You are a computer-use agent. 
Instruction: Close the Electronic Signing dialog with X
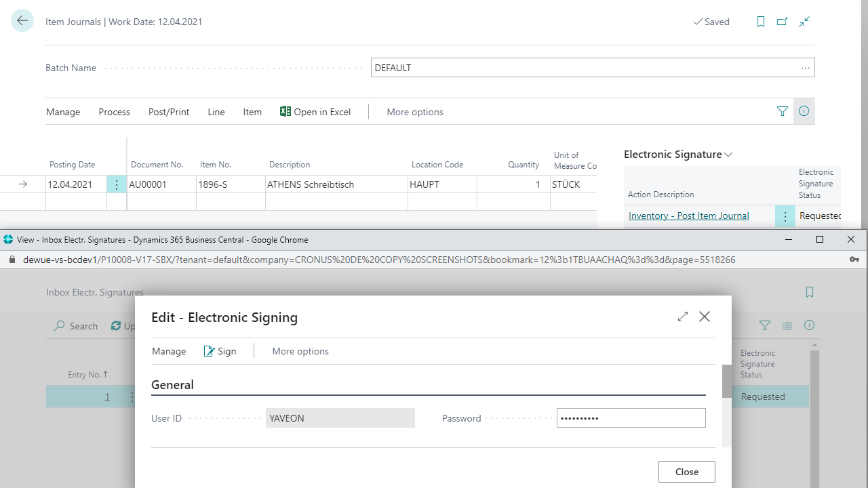pyautogui.click(x=705, y=317)
